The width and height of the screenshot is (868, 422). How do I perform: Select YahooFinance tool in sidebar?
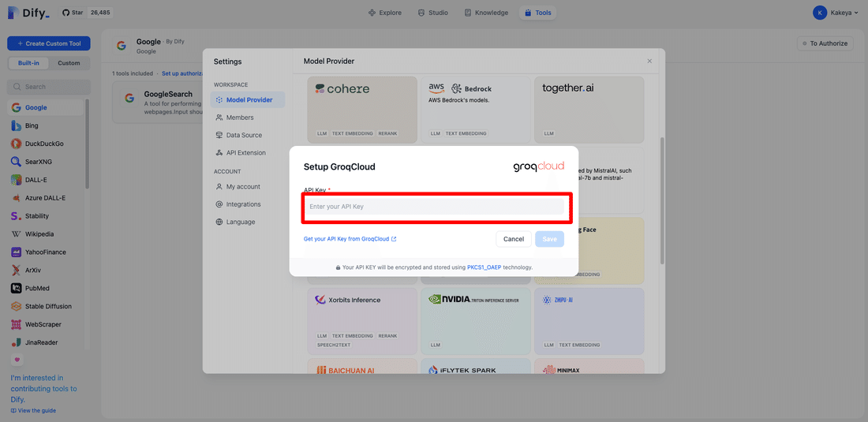[46, 252]
